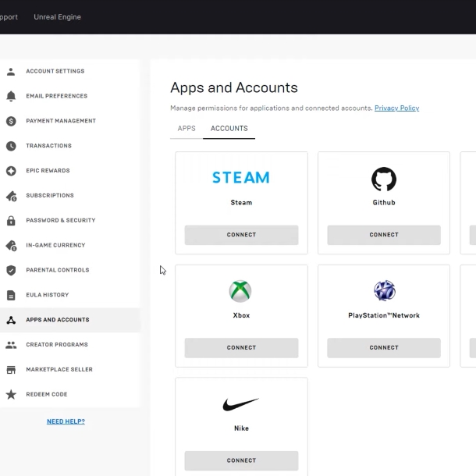The height and width of the screenshot is (476, 476).
Task: Open Creator Programs label
Action: click(x=57, y=345)
